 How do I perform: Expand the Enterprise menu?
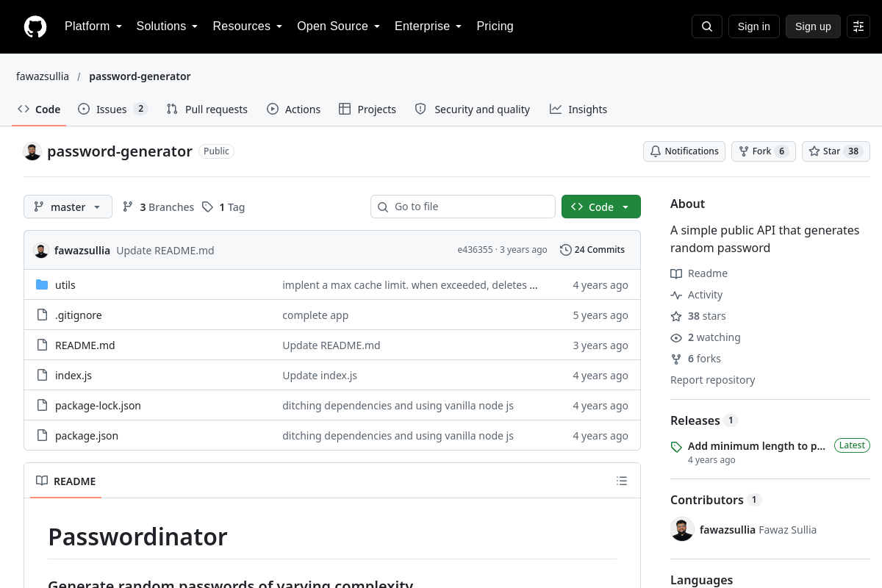point(429,26)
